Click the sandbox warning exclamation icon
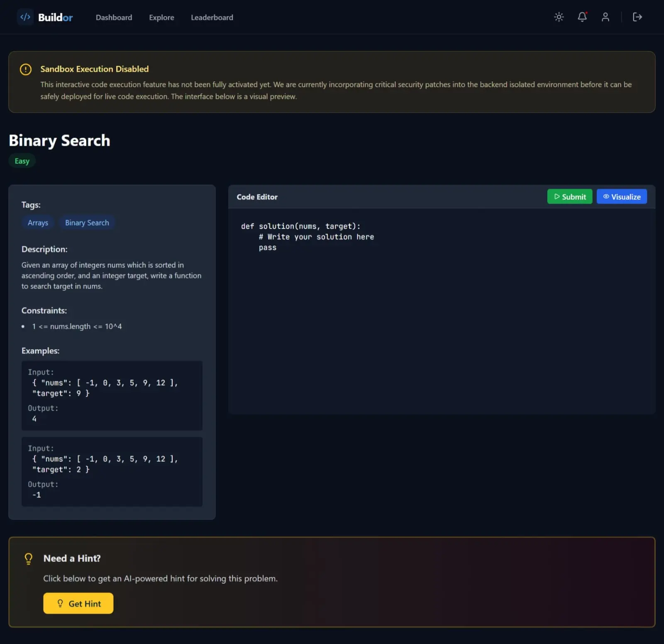664x644 pixels. coord(26,69)
